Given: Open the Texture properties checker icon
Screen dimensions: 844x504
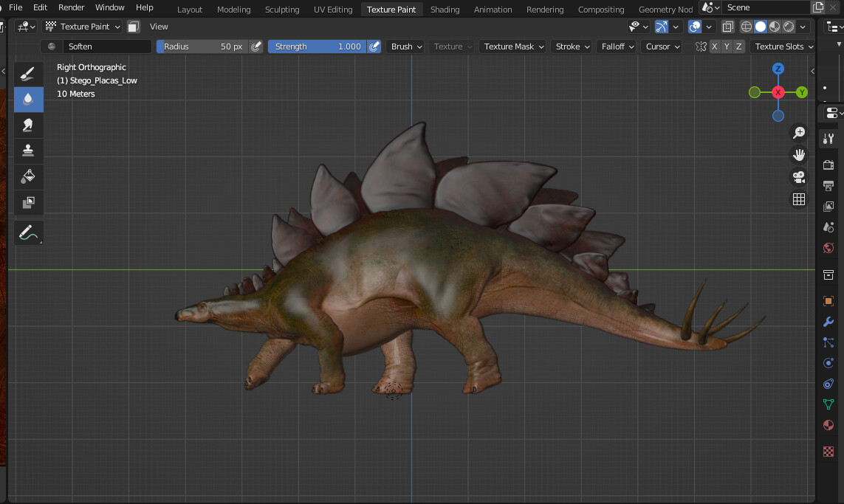Looking at the screenshot, I should (x=828, y=451).
